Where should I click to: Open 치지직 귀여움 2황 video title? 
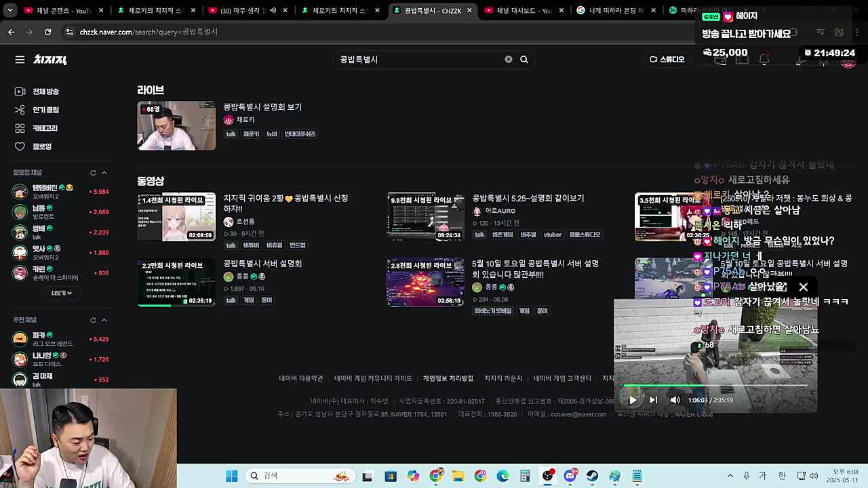pyautogui.click(x=285, y=203)
